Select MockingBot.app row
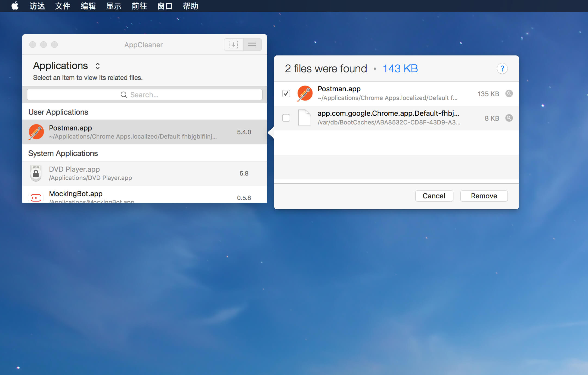Image resolution: width=588 pixels, height=375 pixels. coord(145,195)
